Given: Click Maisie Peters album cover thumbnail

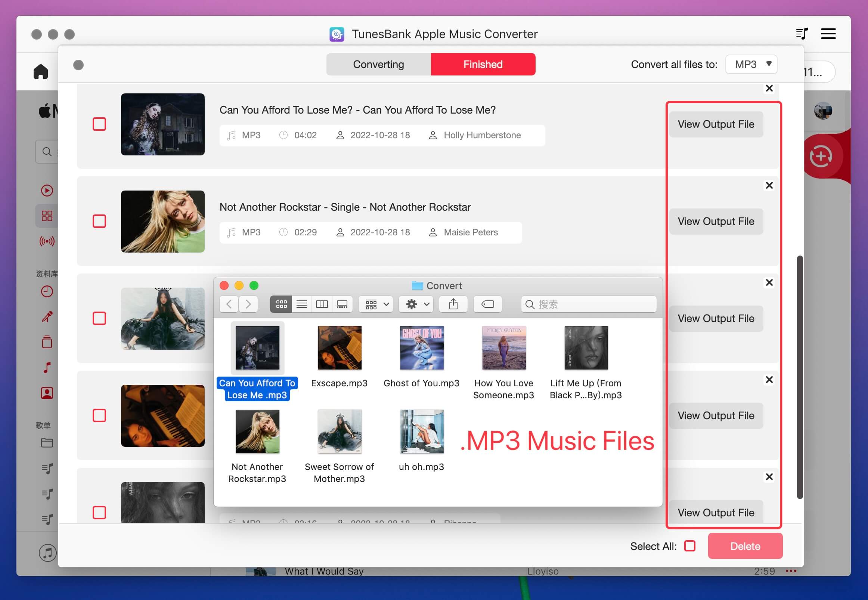Looking at the screenshot, I should 163,221.
